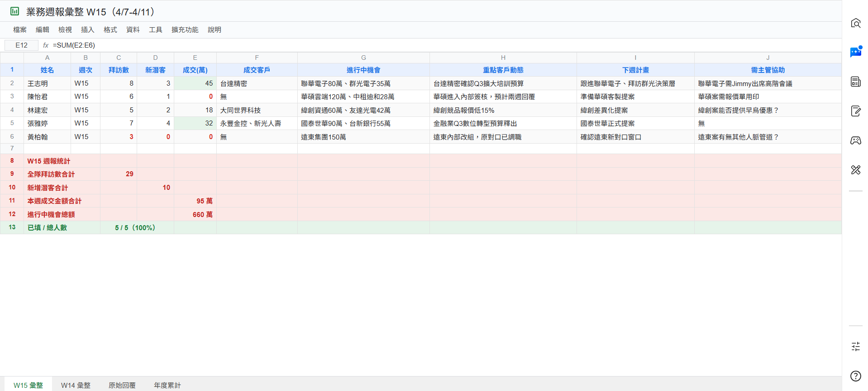Click the W15 週報統計 label cell
868x391 pixels.
tap(62, 161)
